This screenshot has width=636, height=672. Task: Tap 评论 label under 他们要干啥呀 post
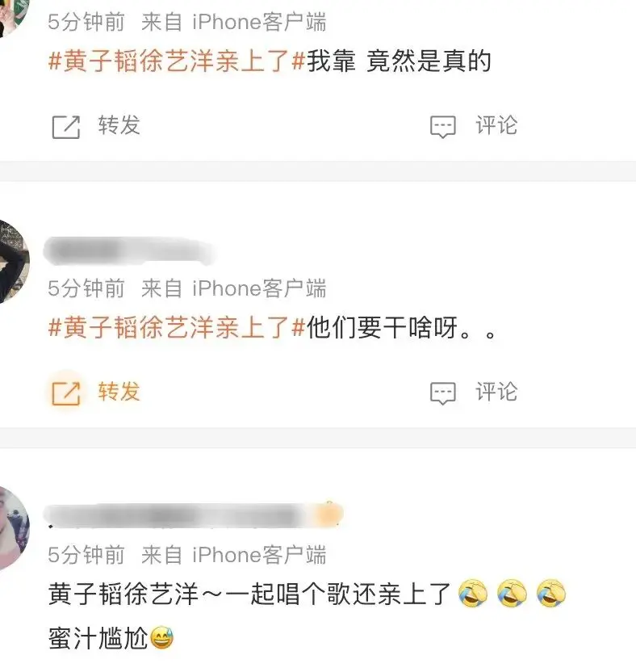(497, 392)
